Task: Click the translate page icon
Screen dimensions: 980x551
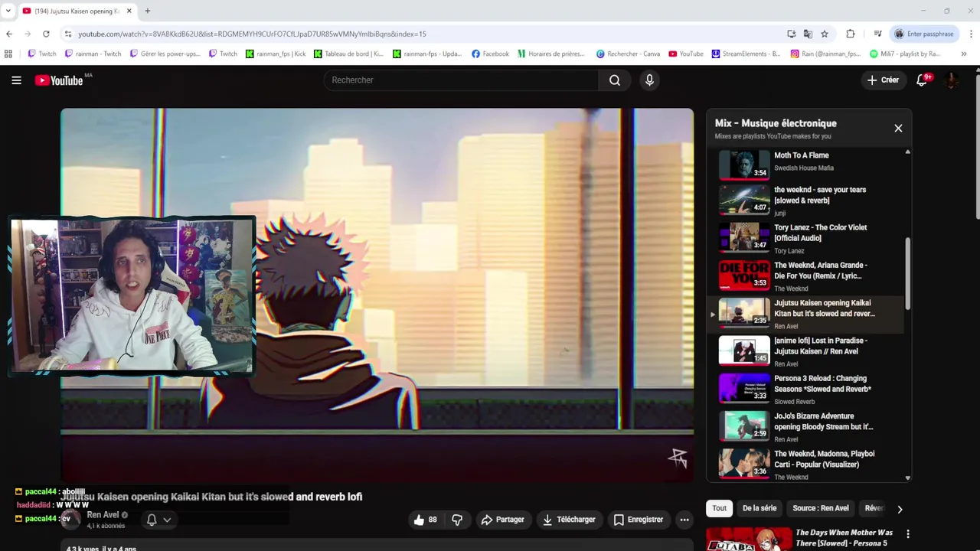Action: click(808, 34)
